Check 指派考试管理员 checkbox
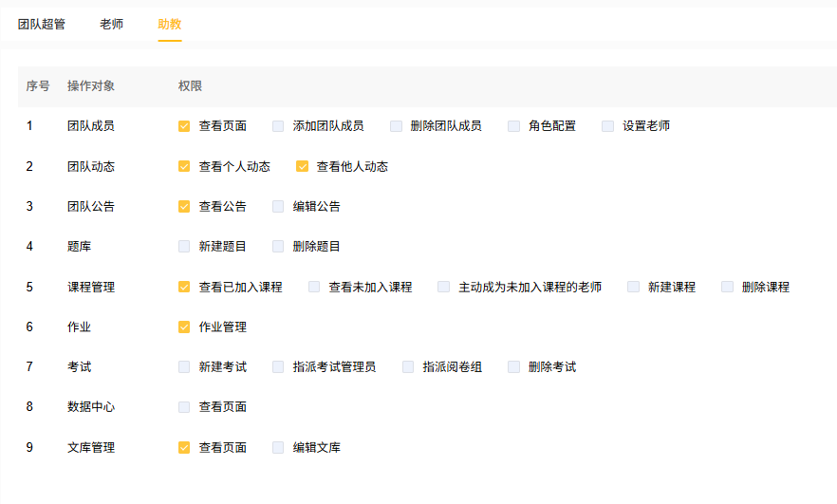The height and width of the screenshot is (504, 837). (278, 367)
